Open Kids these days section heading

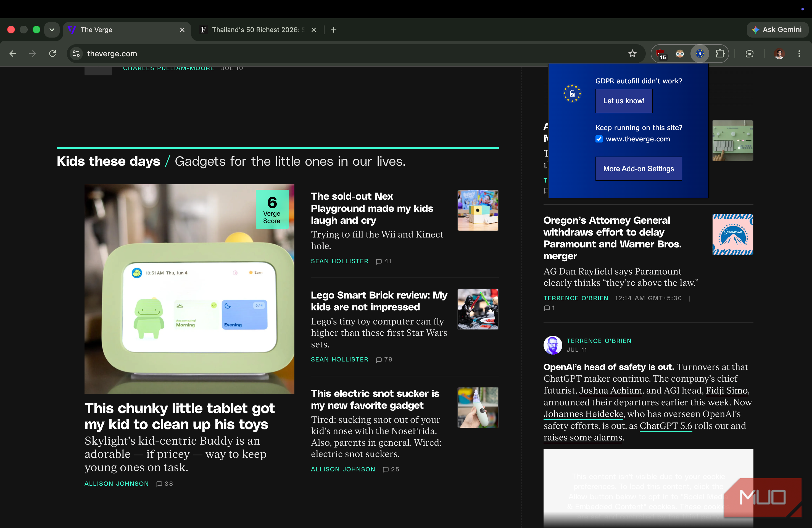coord(108,161)
